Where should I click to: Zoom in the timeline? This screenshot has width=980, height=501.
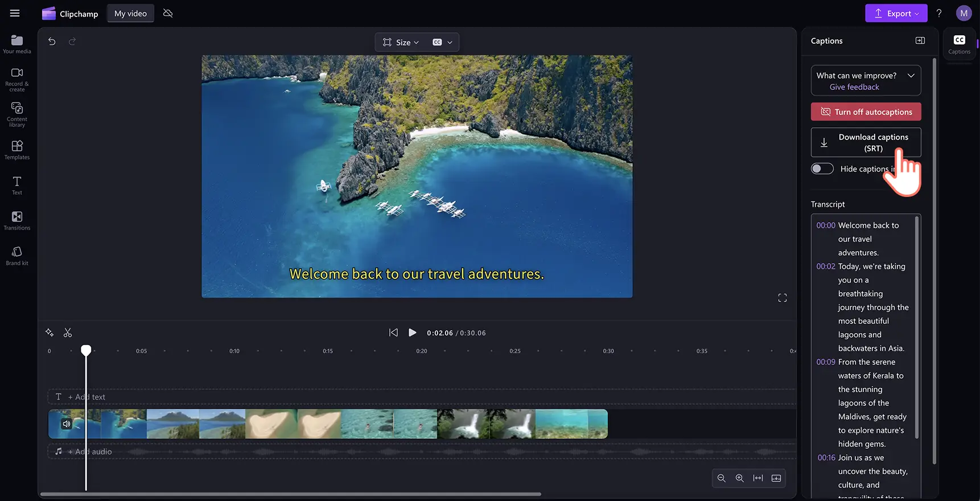739,478
